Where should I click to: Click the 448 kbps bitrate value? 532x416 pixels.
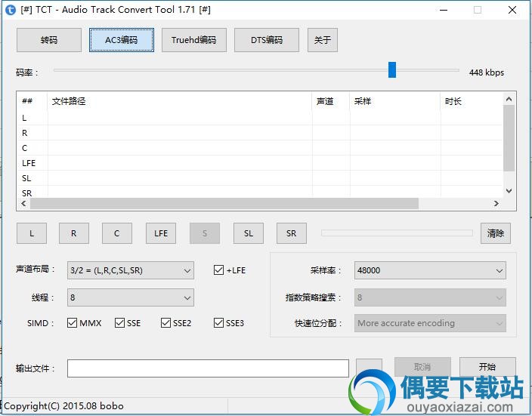[x=487, y=72]
